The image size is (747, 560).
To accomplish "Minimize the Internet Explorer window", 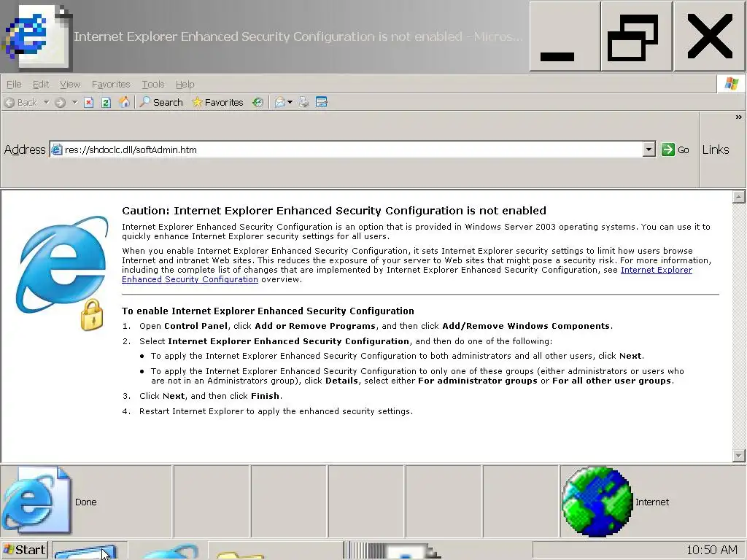I will pos(565,36).
